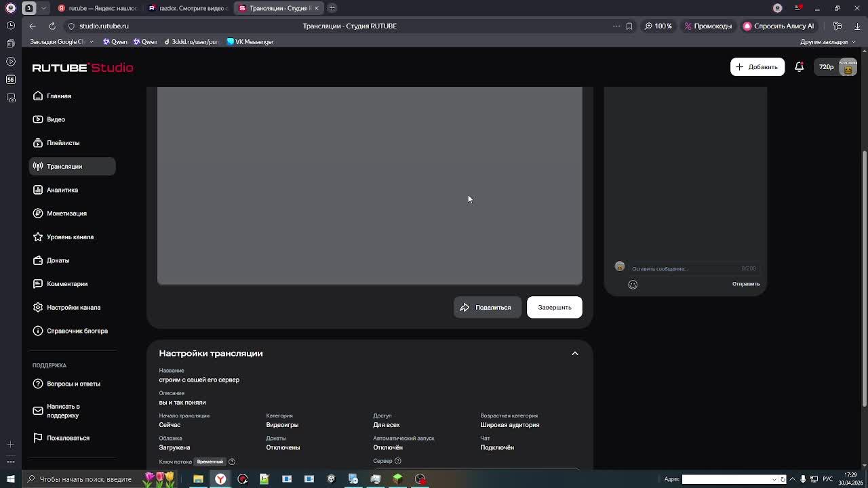Open Промокоды in the browser toolbar
This screenshot has width=868, height=488.
(x=708, y=26)
